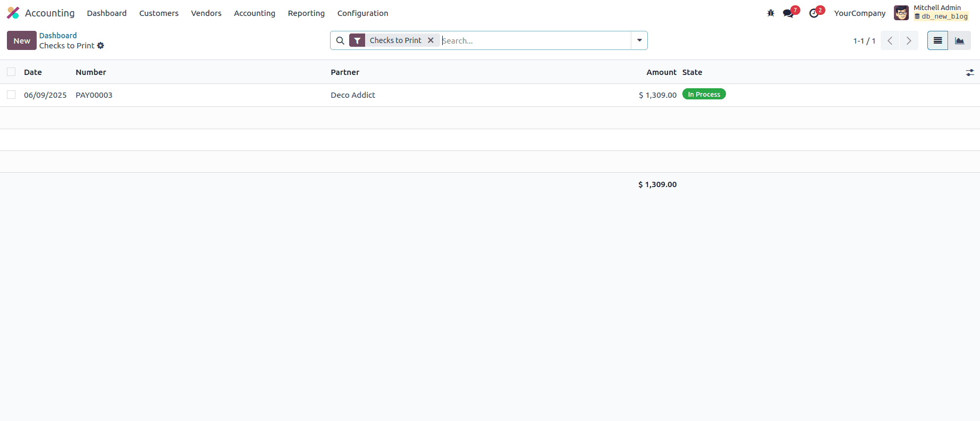Click Mitchell Admin avatar picture
This screenshot has height=421, width=980.
[901, 13]
